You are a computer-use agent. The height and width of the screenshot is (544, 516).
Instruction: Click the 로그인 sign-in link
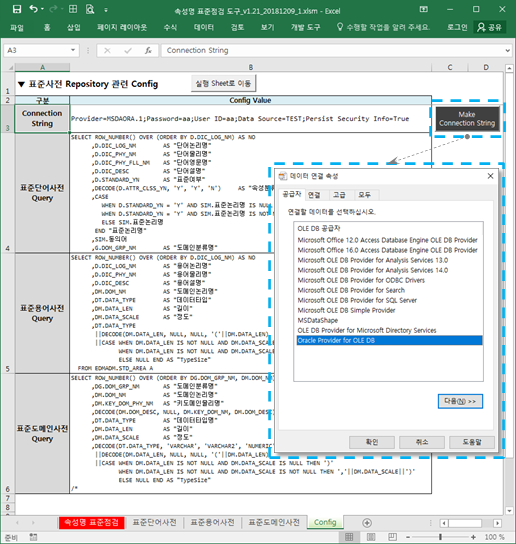457,27
